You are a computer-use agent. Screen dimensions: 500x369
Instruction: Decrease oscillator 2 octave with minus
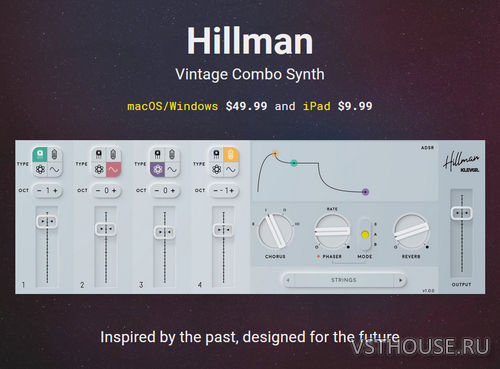98,191
